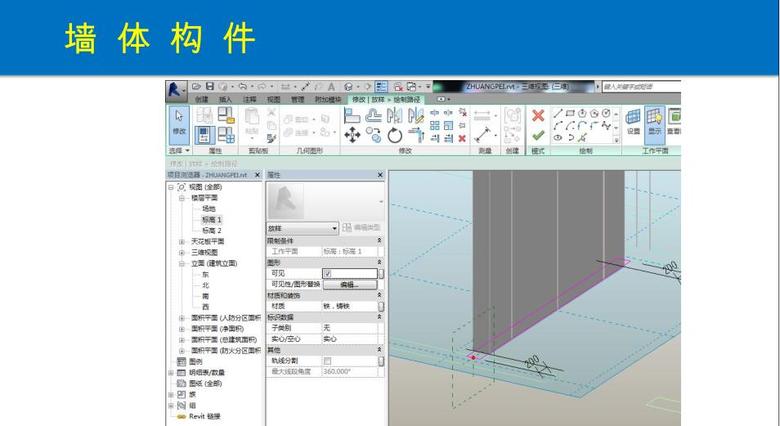
Task: Click the Revit application logo button
Action: [x=176, y=87]
